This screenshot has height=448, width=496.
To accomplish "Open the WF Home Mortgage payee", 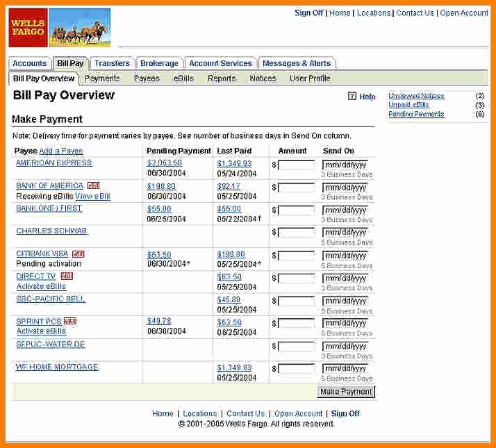I will click(57, 367).
